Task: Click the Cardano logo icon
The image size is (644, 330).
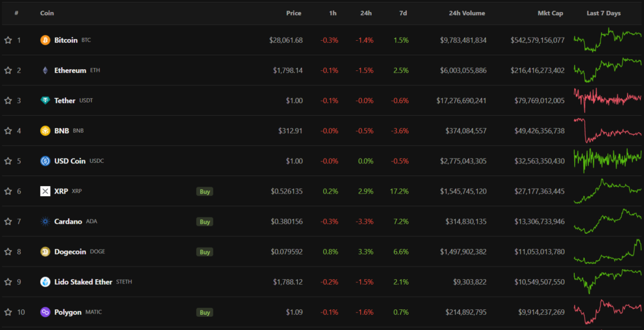Action: click(x=45, y=222)
